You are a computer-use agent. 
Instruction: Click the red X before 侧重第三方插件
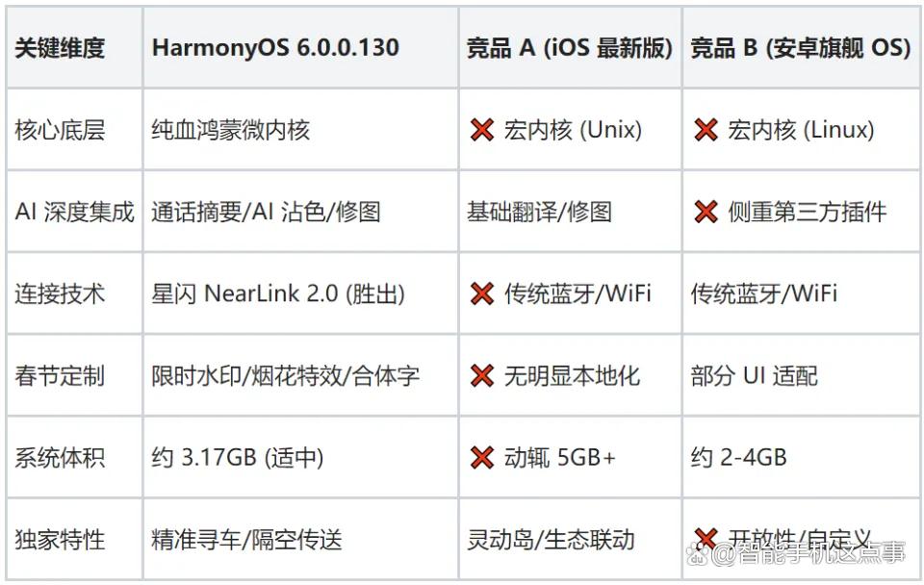point(706,212)
